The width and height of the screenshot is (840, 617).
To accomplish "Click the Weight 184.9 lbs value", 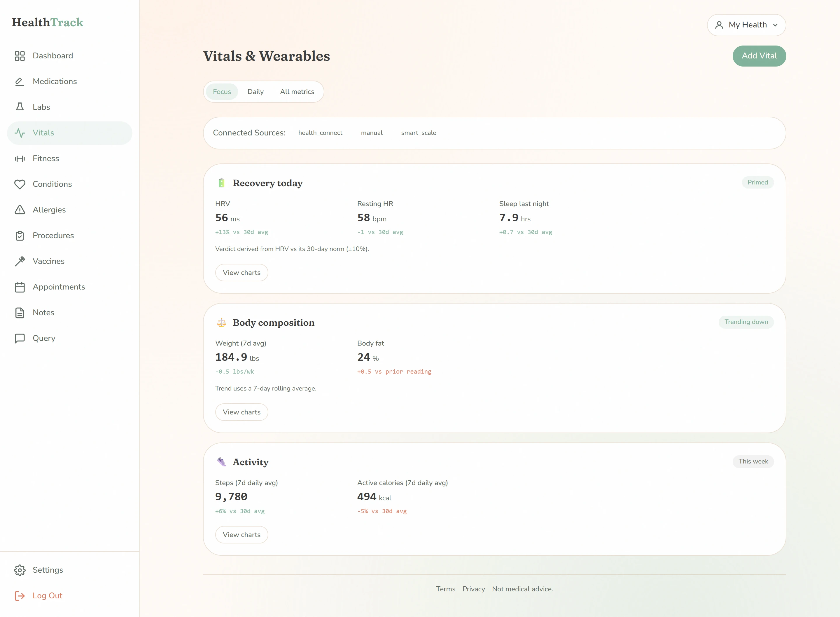I will 237,358.
